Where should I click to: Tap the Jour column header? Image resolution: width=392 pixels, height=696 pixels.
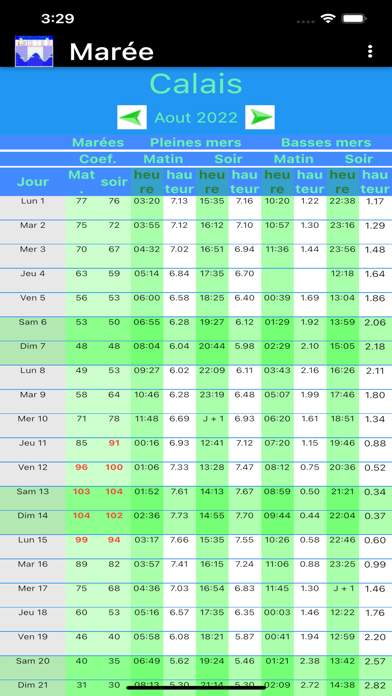(x=33, y=182)
